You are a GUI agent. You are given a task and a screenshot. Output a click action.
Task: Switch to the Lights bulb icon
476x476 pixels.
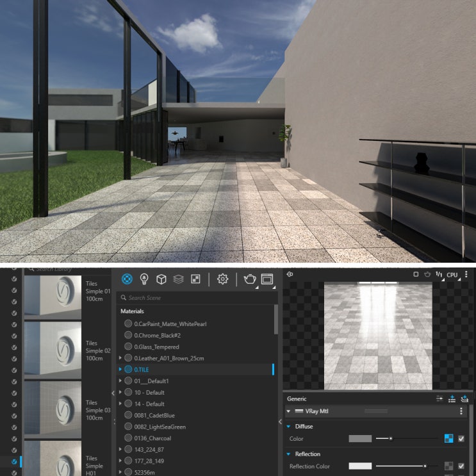[x=144, y=279]
